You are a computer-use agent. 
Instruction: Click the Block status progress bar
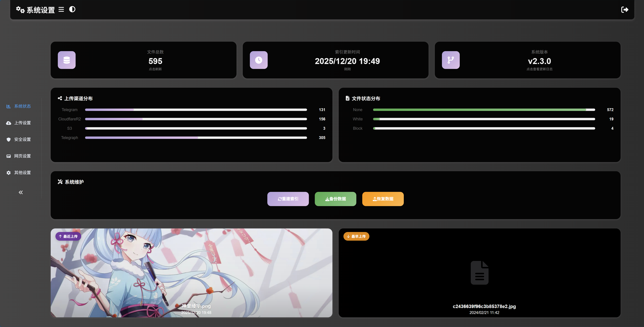point(484,128)
